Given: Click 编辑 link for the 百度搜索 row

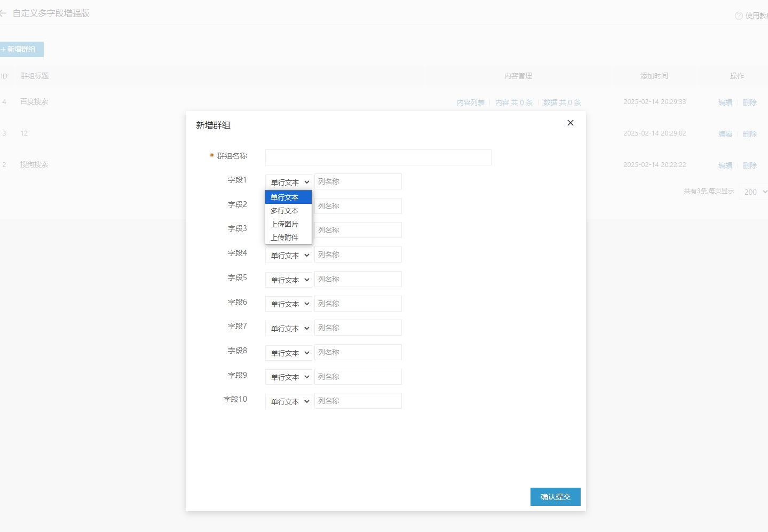Looking at the screenshot, I should pyautogui.click(x=725, y=102).
